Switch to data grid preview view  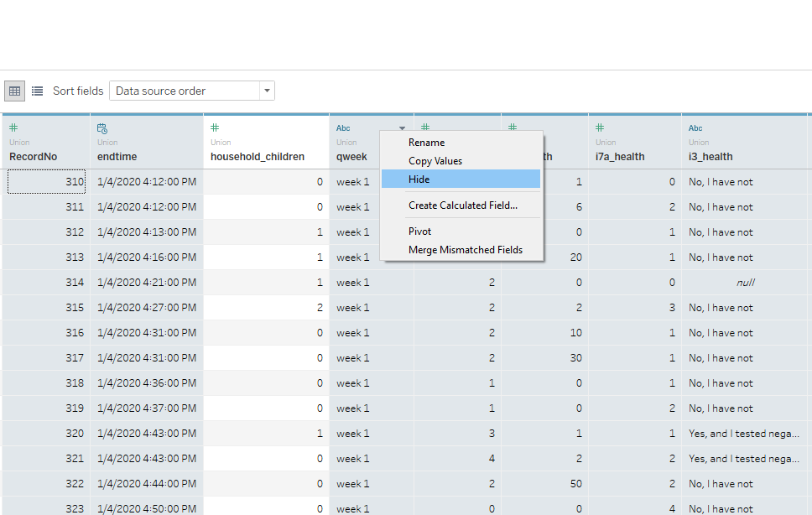click(x=14, y=91)
